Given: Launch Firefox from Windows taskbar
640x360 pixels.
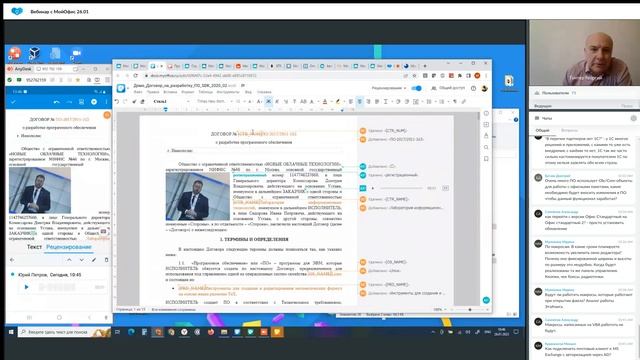Looking at the screenshot, I should (x=211, y=332).
